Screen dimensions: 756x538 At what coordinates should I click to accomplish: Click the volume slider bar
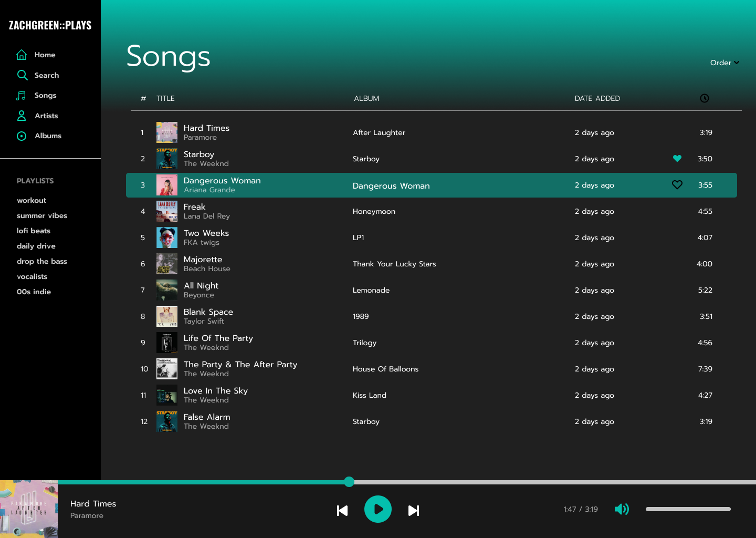(688, 509)
